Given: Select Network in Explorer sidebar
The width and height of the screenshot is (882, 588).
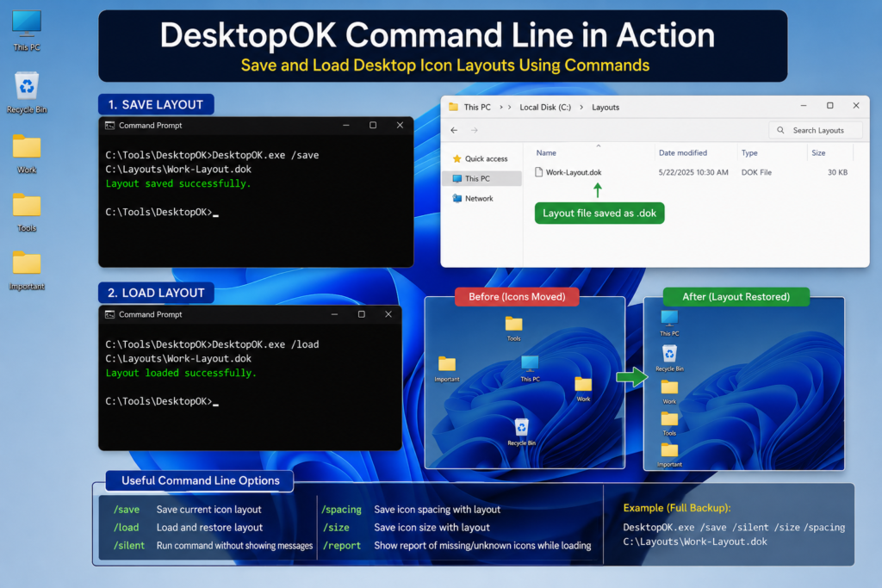Looking at the screenshot, I should tap(473, 198).
